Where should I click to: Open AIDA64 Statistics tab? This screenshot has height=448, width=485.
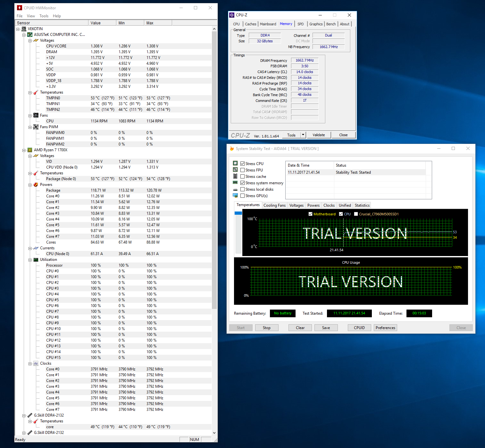coord(362,205)
